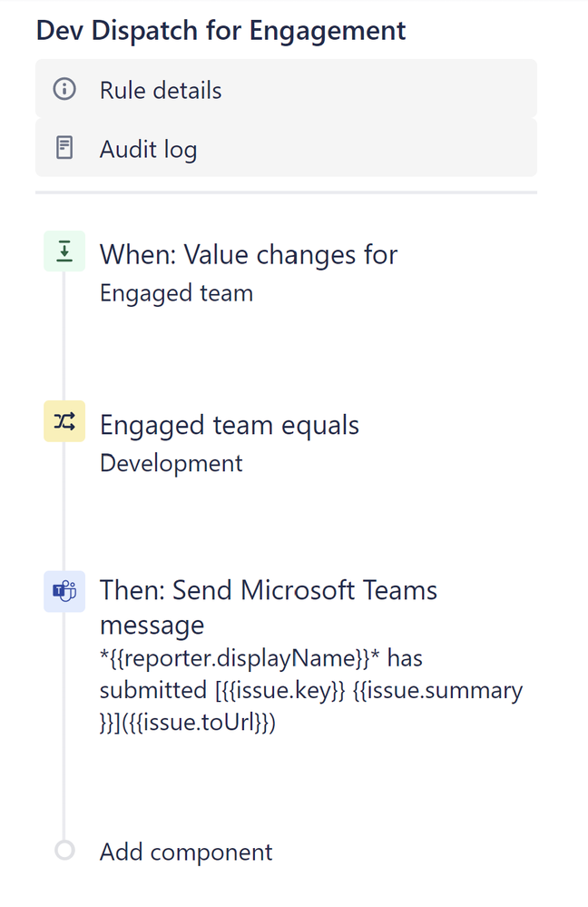Click the Teams logo on the message action
The height and width of the screenshot is (907, 588).
[64, 590]
